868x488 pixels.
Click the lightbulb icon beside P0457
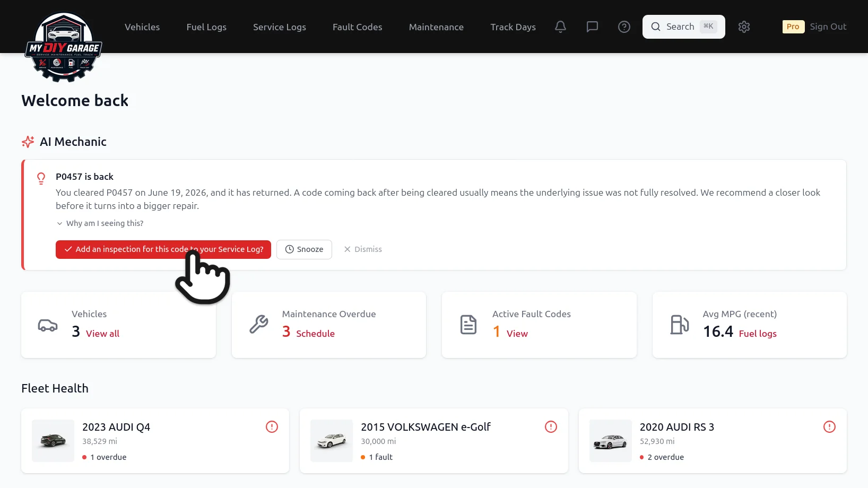click(x=41, y=178)
